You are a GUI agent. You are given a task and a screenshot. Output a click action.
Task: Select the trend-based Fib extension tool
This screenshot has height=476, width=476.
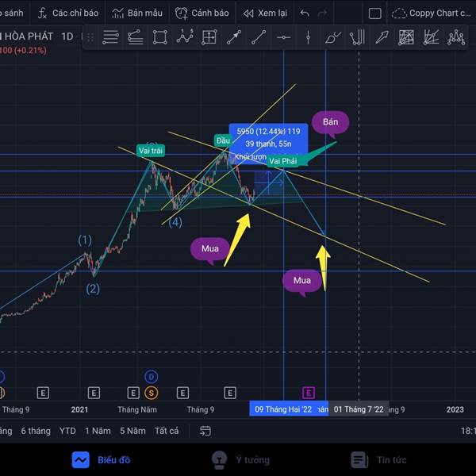click(135, 37)
